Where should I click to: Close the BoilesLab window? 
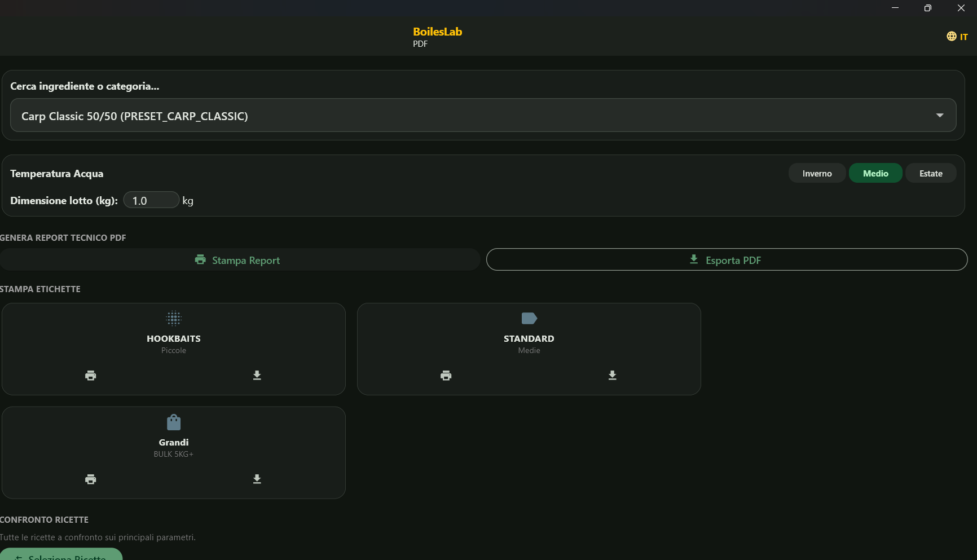click(961, 8)
